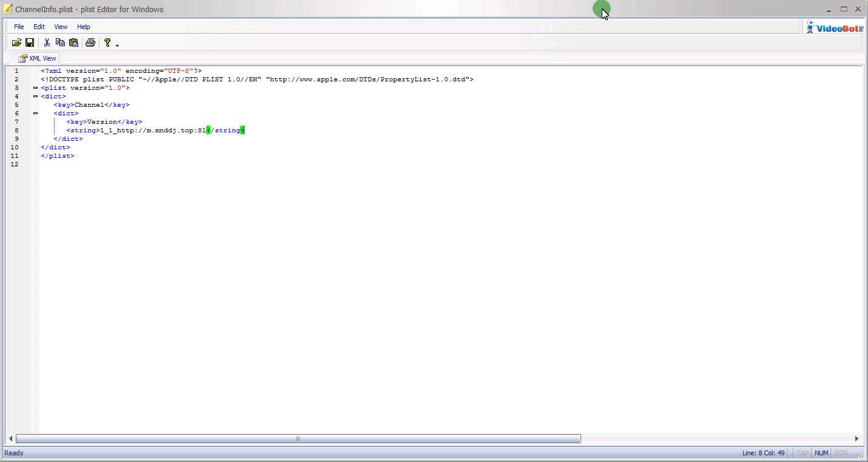The height and width of the screenshot is (462, 868).
Task: Open the File menu
Action: (x=19, y=27)
